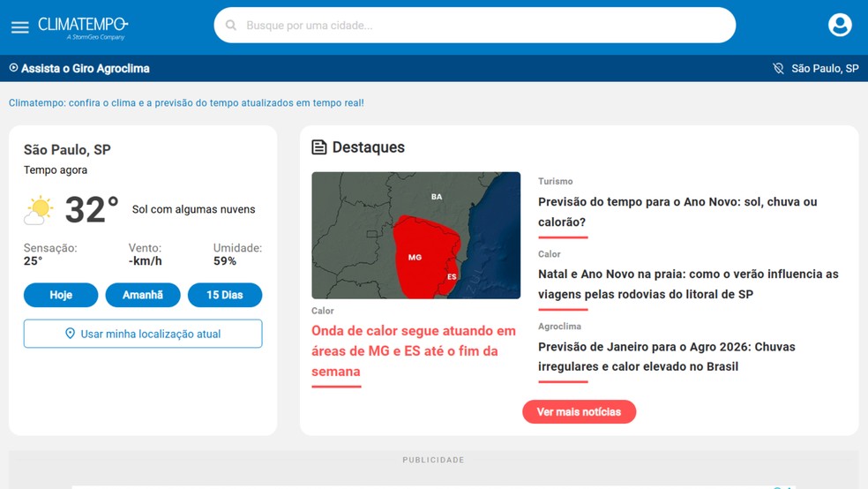
Task: Click the play icon beside Giro Agroclima
Action: click(x=13, y=68)
